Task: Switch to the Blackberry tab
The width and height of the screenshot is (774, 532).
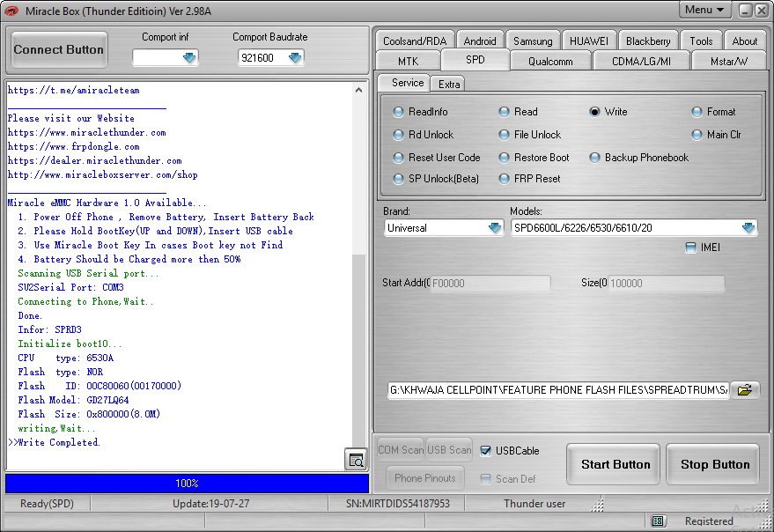Action: 648,41
